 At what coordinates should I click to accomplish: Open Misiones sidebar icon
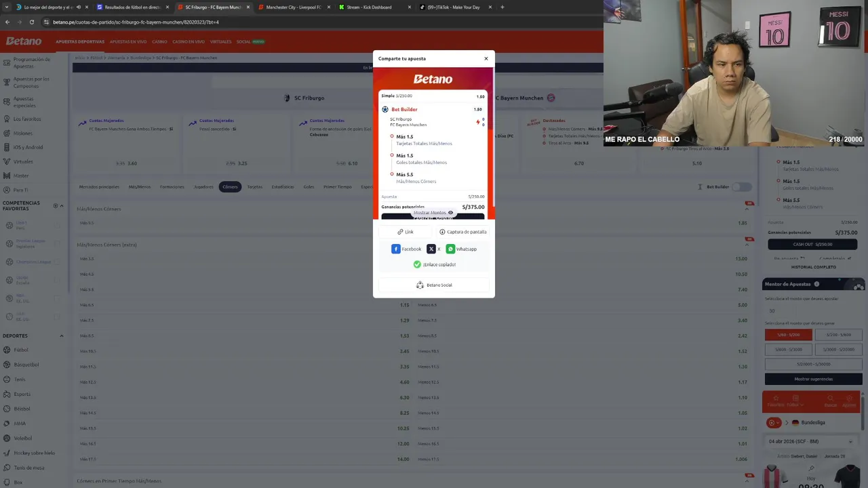coord(6,133)
